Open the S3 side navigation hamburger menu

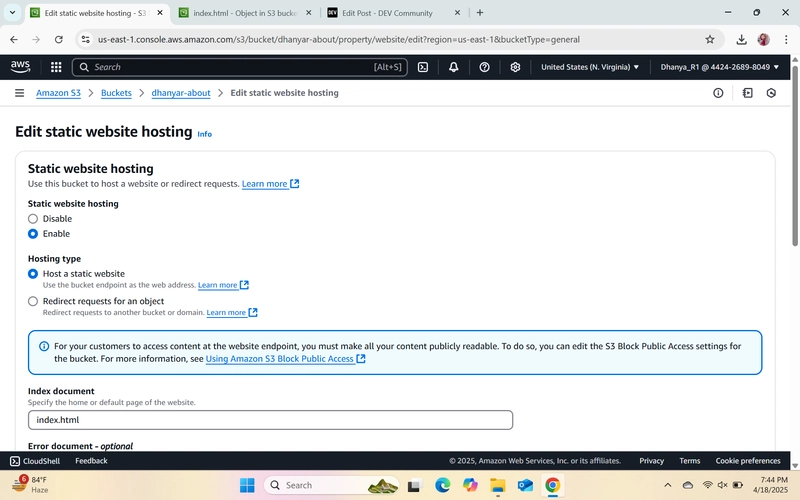[x=19, y=93]
